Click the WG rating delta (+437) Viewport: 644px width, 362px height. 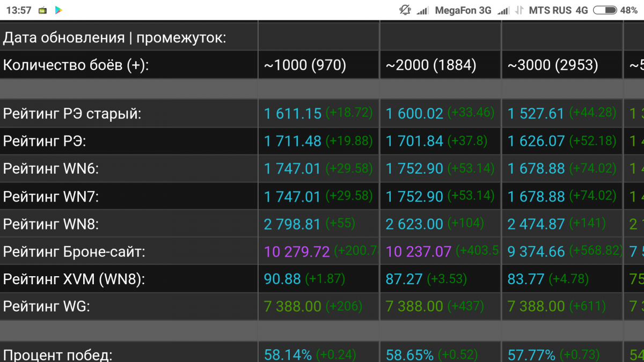(x=466, y=307)
